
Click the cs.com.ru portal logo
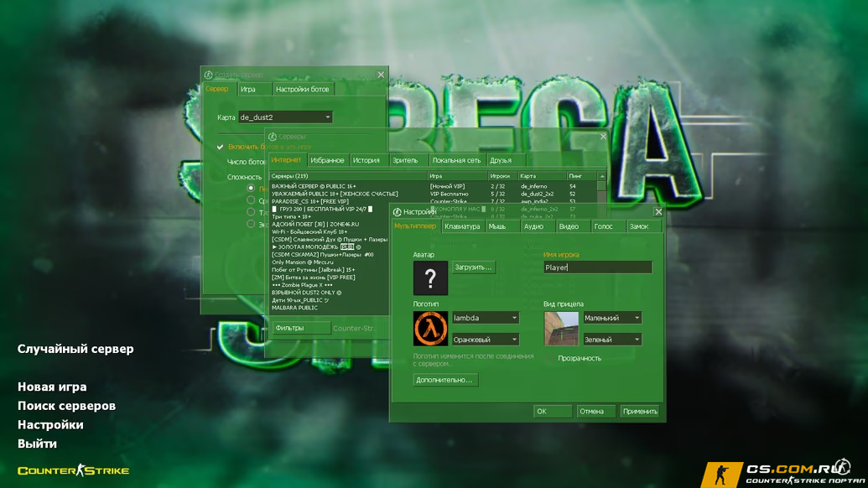[783, 474]
